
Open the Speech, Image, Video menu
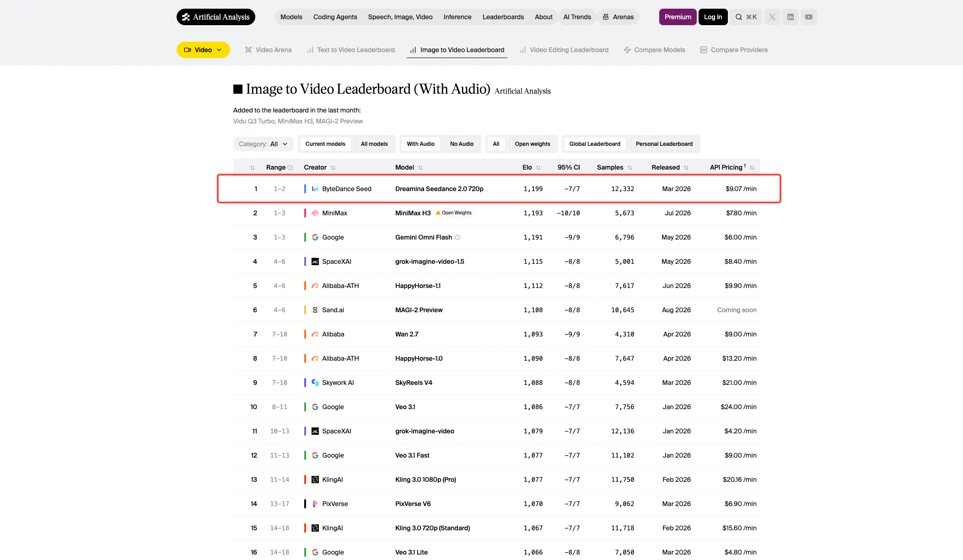click(400, 17)
